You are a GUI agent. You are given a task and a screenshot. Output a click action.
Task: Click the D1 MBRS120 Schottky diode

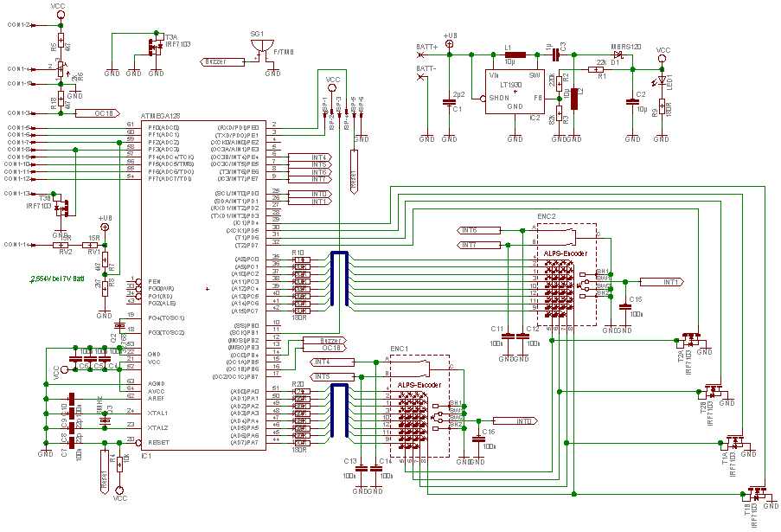(618, 54)
